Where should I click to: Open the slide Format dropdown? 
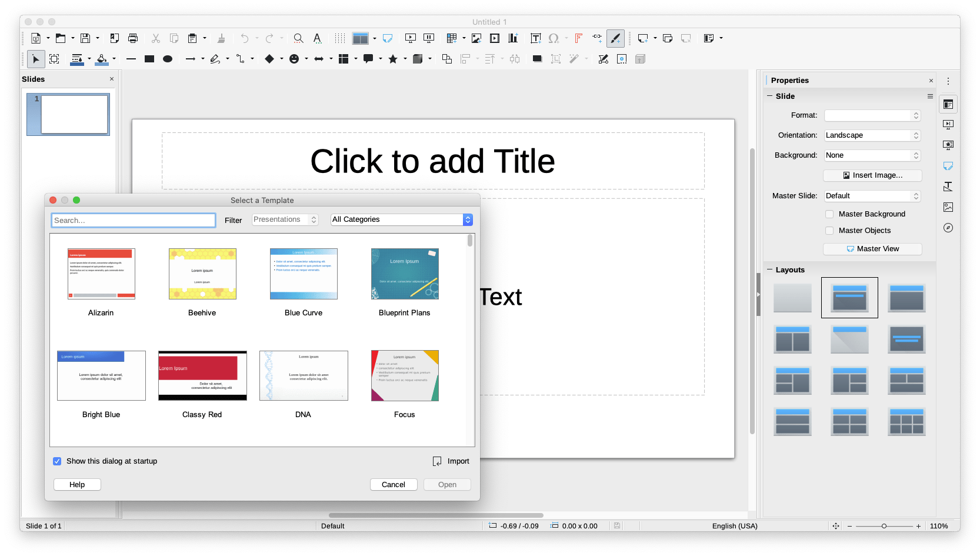(872, 115)
